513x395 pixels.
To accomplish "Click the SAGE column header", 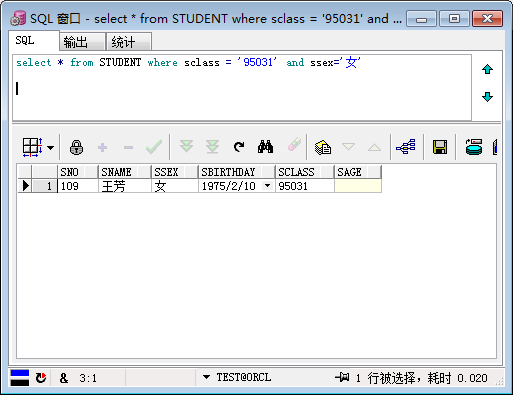I will pyautogui.click(x=358, y=172).
